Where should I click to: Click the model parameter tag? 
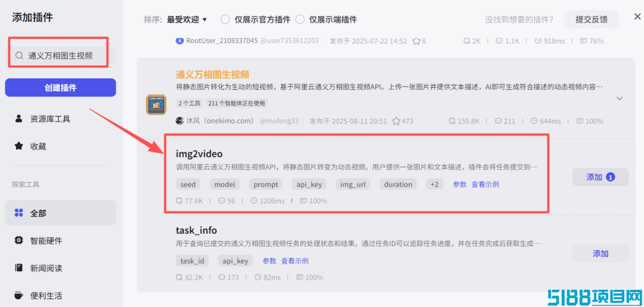225,184
